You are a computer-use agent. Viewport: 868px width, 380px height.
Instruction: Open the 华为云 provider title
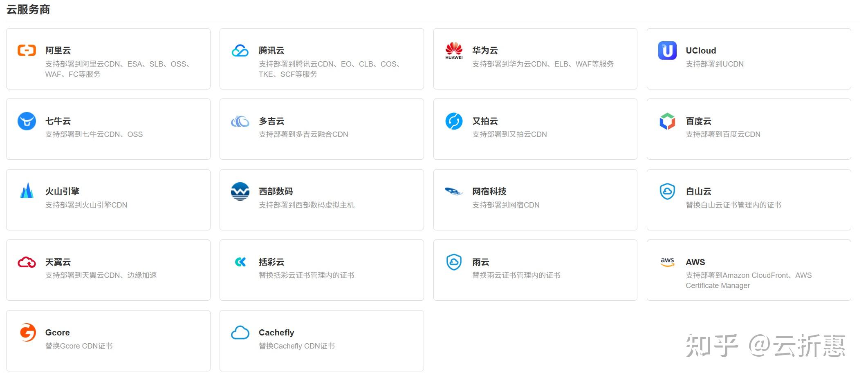485,51
